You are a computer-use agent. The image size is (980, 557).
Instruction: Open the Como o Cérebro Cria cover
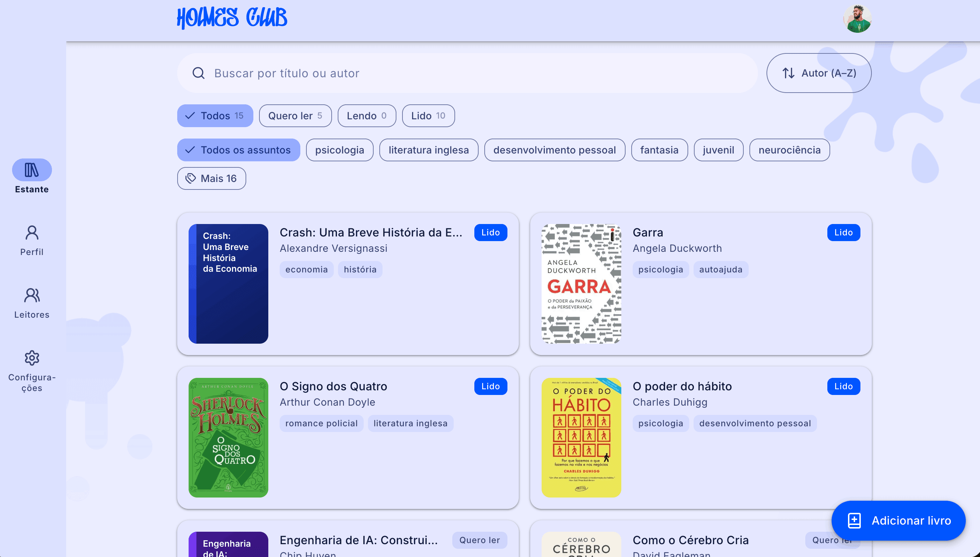[581, 545]
